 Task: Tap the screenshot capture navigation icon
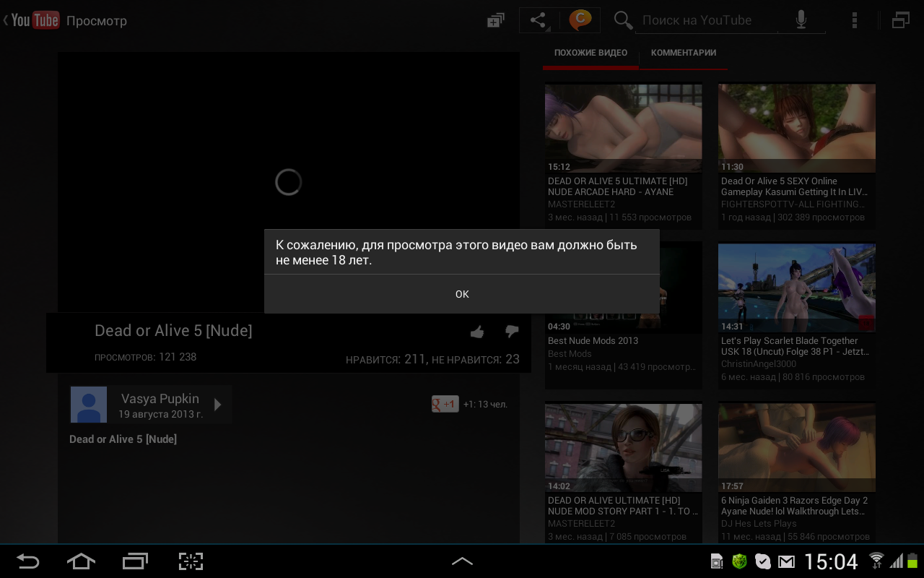click(191, 561)
